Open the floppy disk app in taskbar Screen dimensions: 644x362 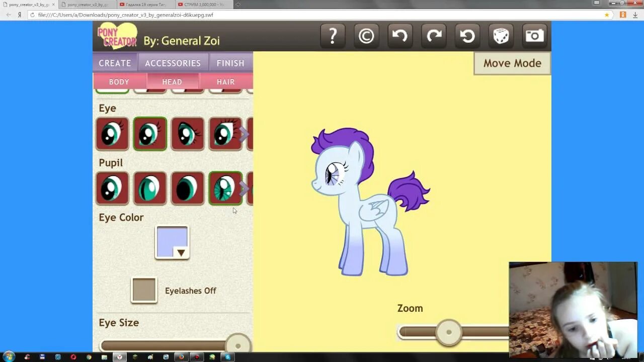click(42, 357)
